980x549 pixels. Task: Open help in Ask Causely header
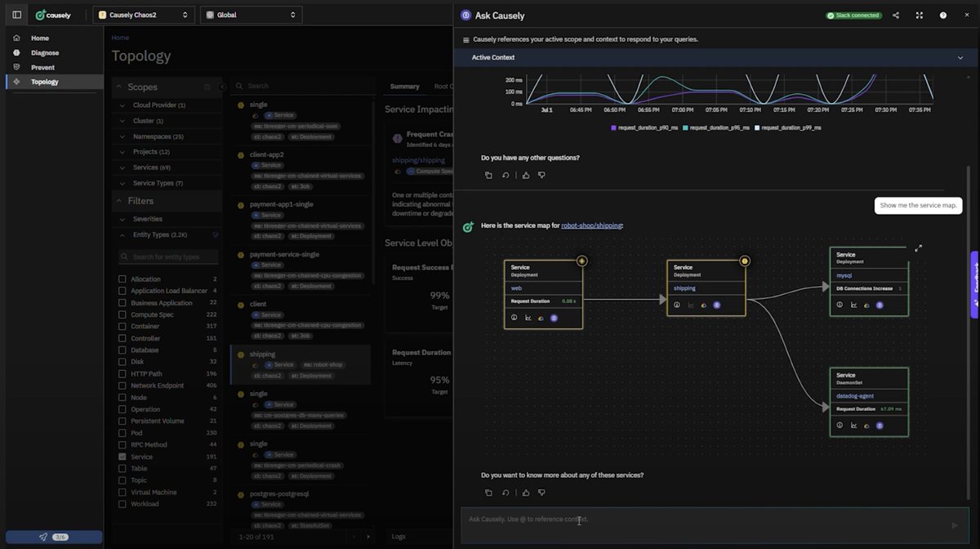(943, 16)
